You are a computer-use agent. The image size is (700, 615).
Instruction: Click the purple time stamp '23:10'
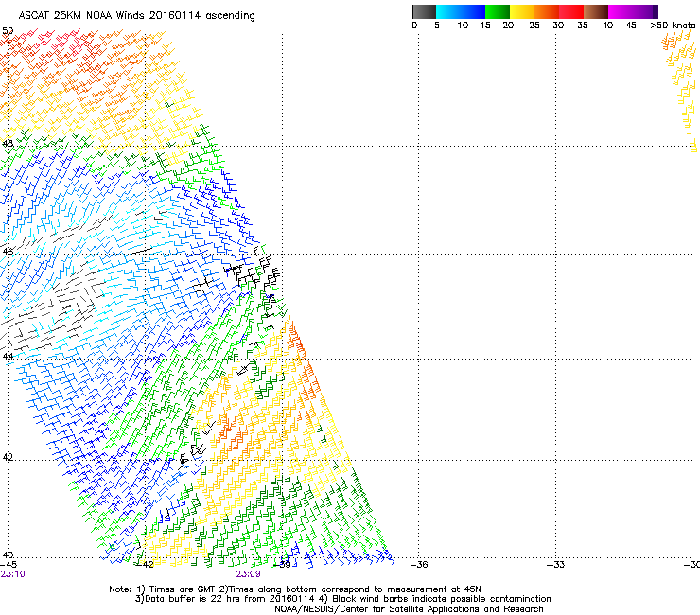click(x=12, y=574)
